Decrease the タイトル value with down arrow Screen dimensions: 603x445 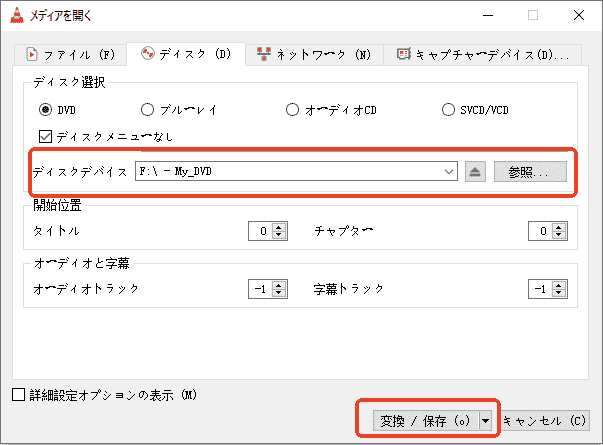click(279, 235)
